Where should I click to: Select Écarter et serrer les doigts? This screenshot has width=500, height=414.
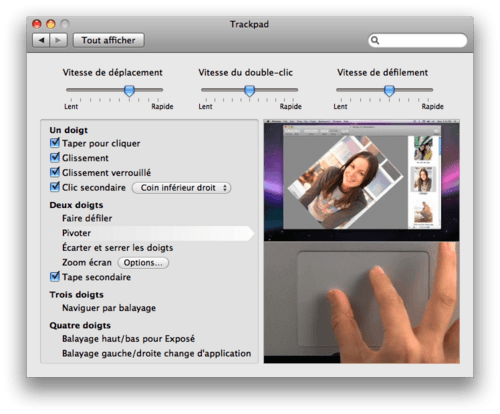point(117,248)
